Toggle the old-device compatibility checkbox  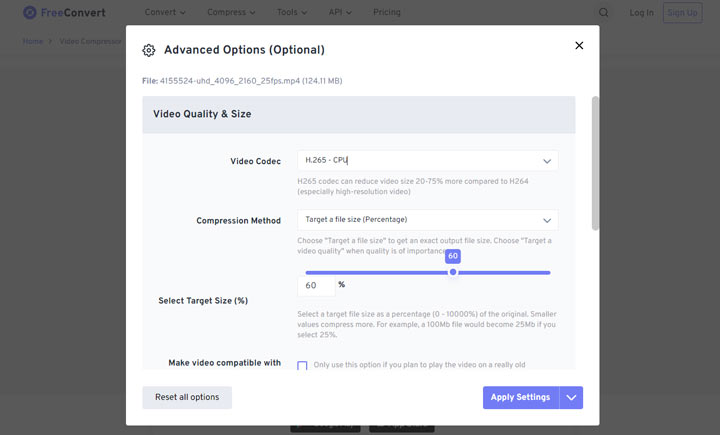pyautogui.click(x=302, y=366)
